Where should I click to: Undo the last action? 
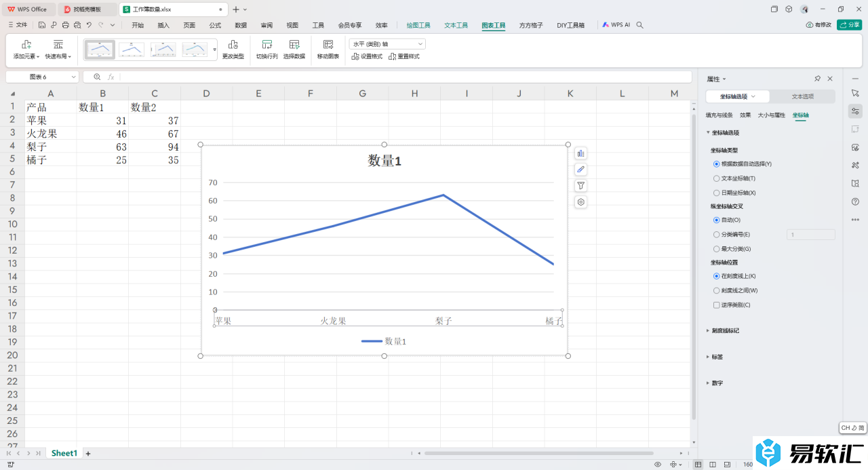click(89, 25)
